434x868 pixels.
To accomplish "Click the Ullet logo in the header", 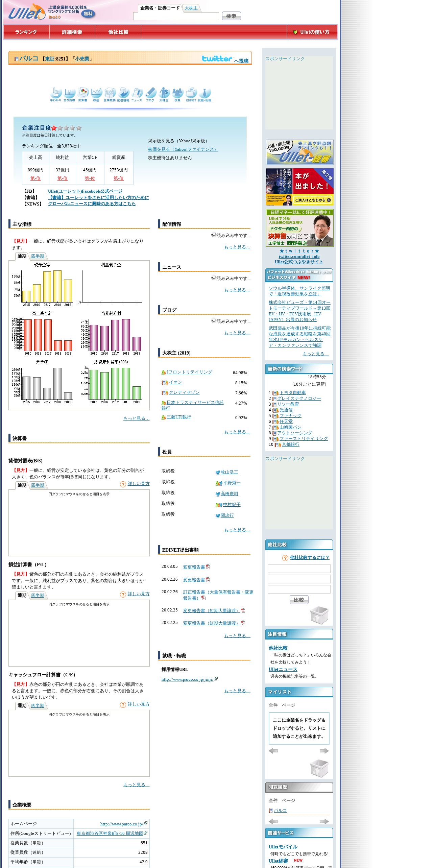I will pyautogui.click(x=26, y=12).
